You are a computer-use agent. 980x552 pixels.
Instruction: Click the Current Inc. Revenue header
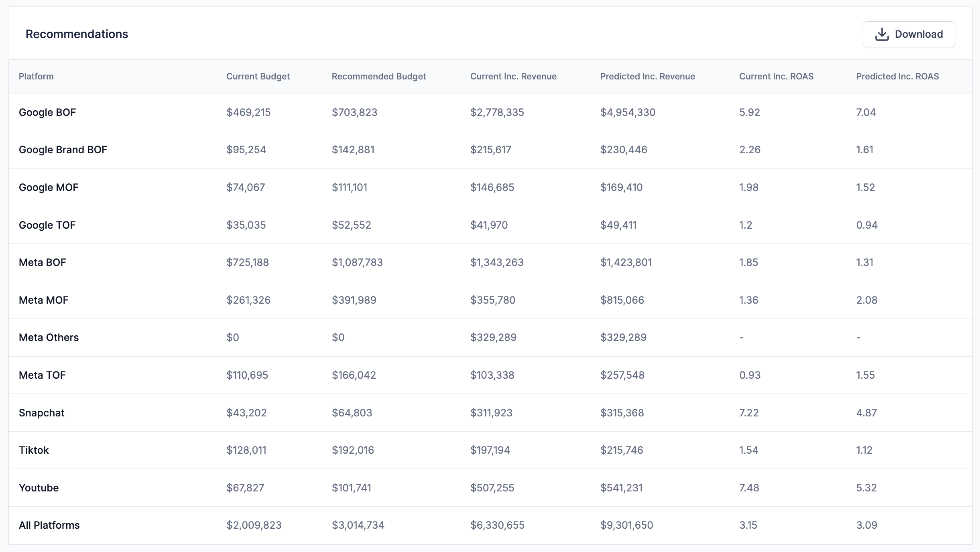(513, 76)
